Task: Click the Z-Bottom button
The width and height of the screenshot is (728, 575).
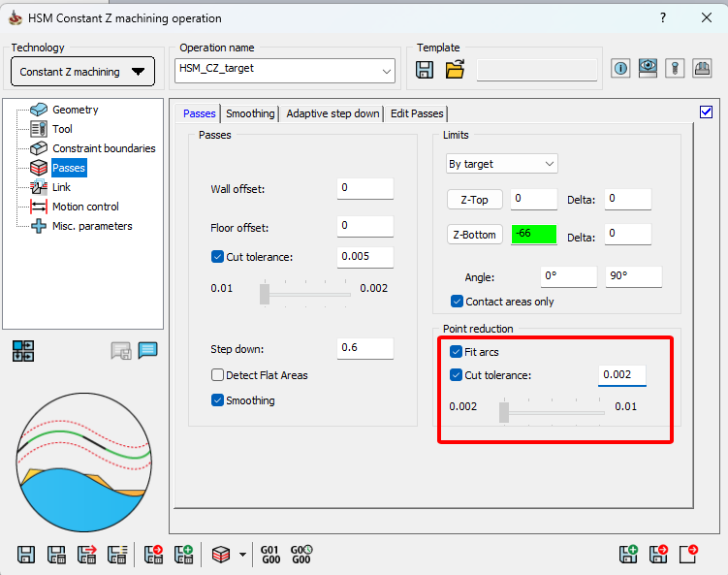Action: 474,235
